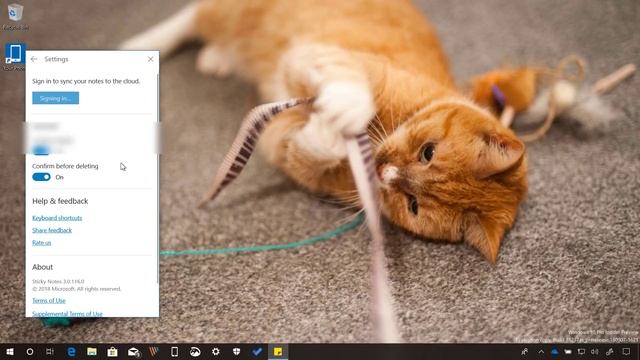Click the Settings panel vertical scrollbar
This screenshot has width=640, height=360.
(158, 178)
